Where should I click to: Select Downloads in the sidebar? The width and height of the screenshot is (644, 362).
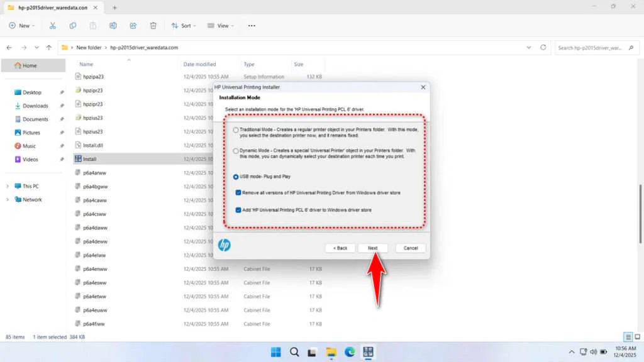[x=36, y=106]
